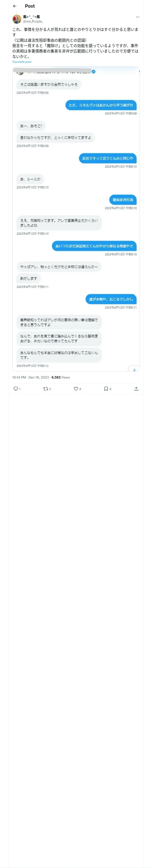152x868 pixels.
Task: Click the blue down arrow in the chat screenshot
Action: pyautogui.click(x=134, y=369)
